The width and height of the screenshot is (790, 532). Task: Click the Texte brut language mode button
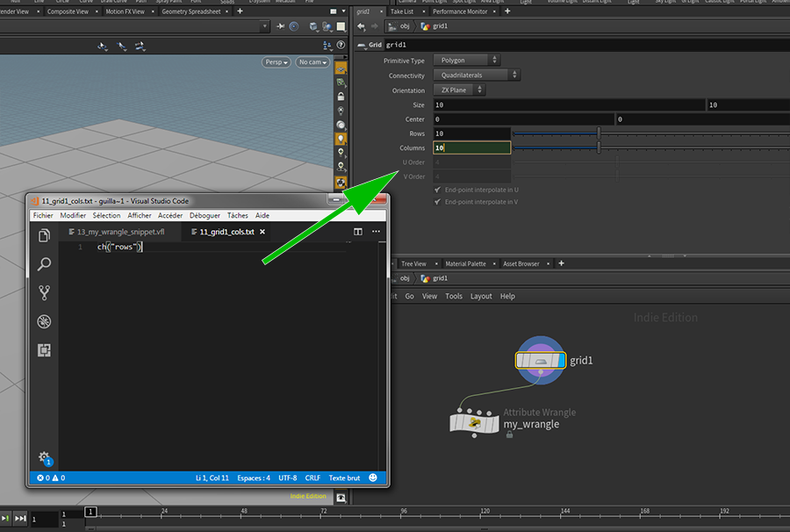[x=345, y=478]
